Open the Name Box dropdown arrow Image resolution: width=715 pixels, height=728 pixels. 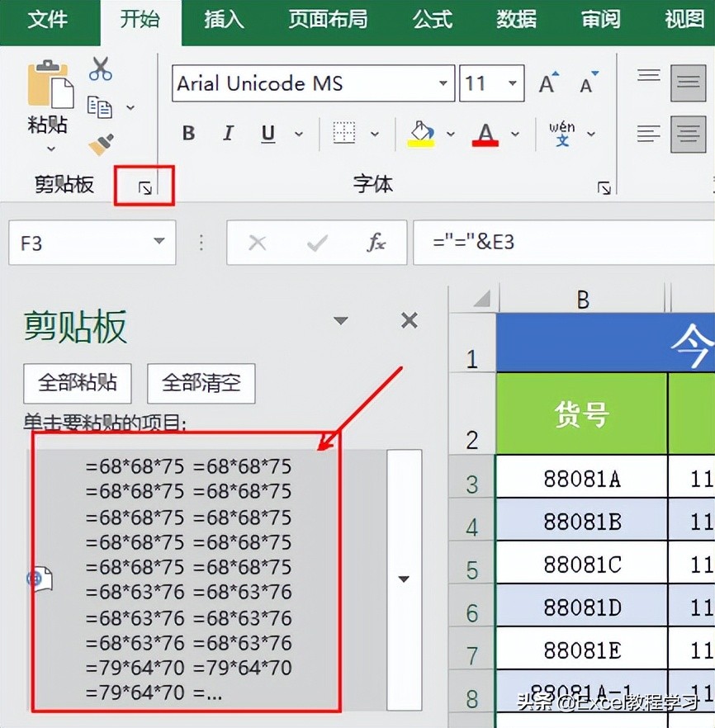click(x=159, y=241)
